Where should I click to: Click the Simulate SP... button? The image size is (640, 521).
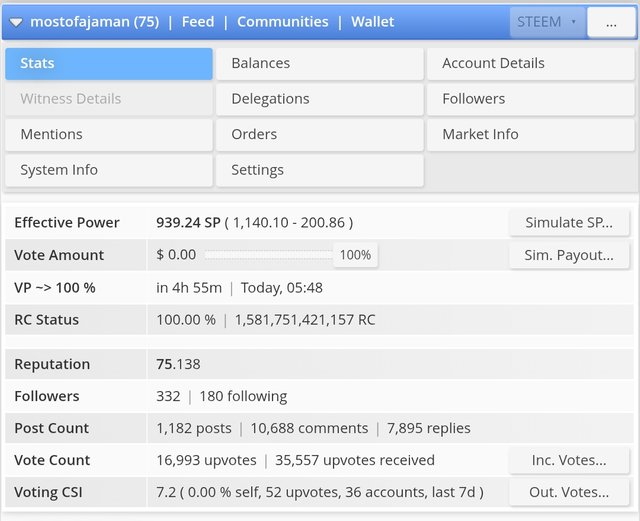[569, 223]
